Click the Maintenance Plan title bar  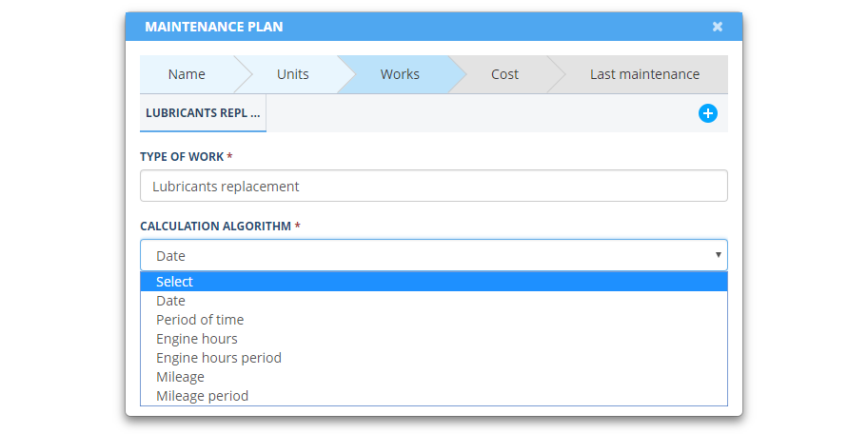pos(433,27)
